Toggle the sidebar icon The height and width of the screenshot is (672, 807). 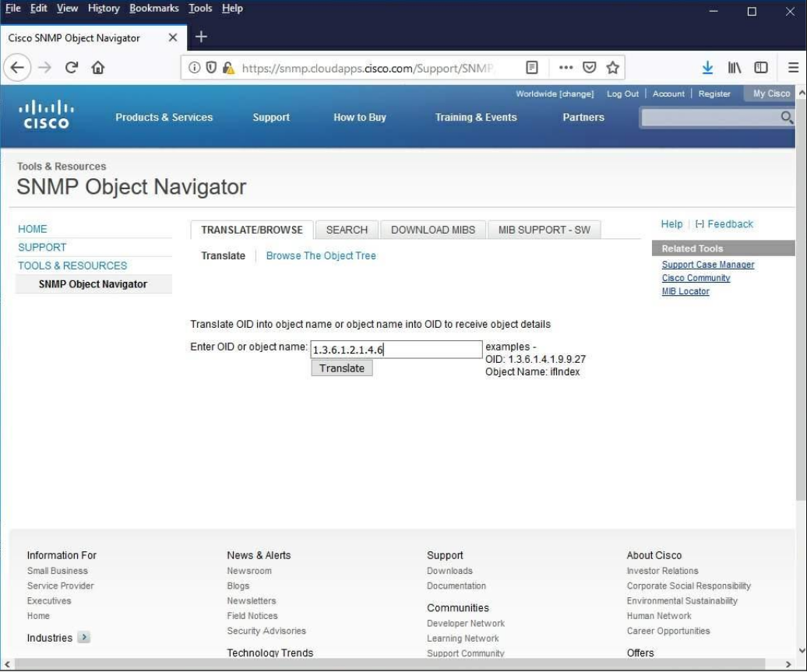coord(761,68)
